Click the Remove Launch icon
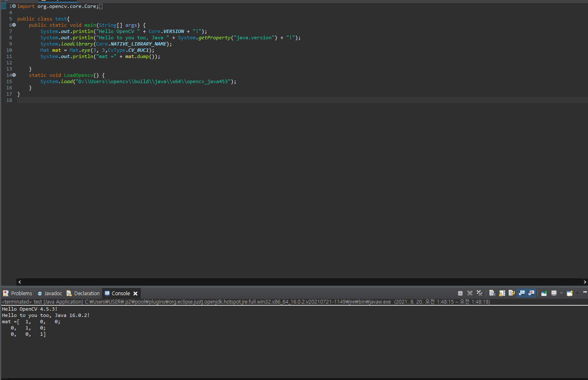The width and height of the screenshot is (588, 380). coord(470,293)
